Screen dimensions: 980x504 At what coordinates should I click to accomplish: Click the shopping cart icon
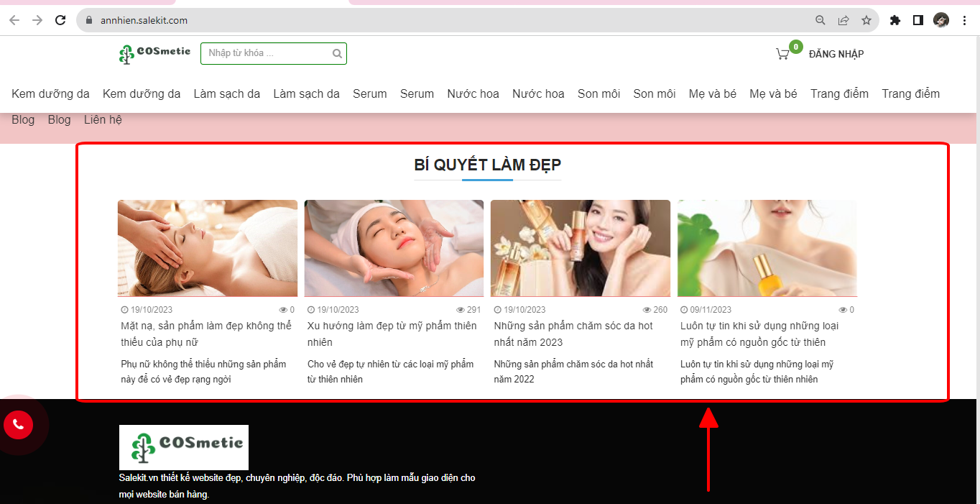[x=782, y=54]
